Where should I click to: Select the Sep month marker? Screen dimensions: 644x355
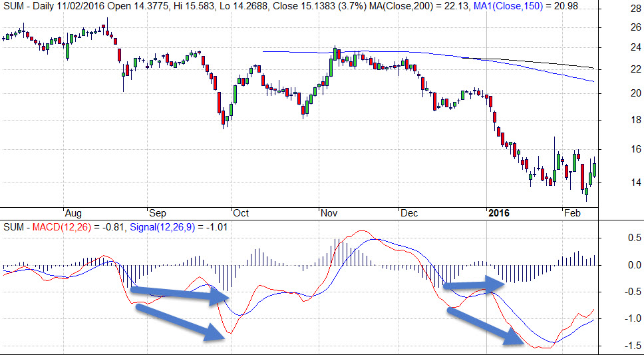point(157,213)
